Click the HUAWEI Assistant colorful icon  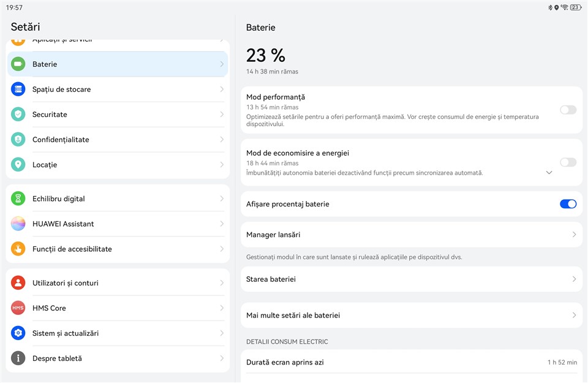click(x=18, y=224)
